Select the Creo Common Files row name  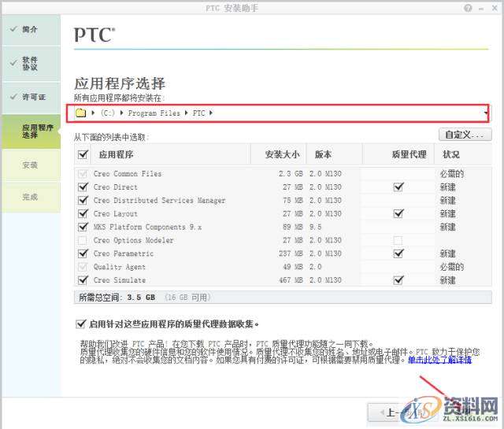click(128, 174)
